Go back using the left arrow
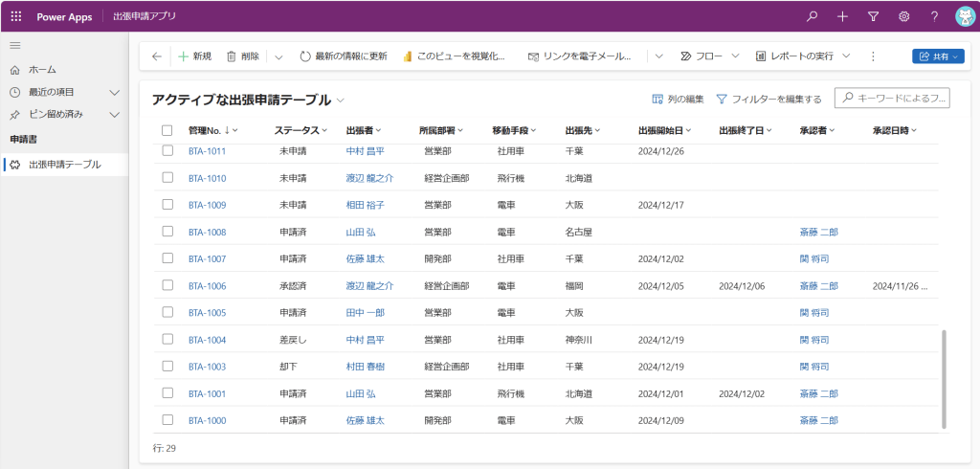The image size is (980, 469). (157, 56)
